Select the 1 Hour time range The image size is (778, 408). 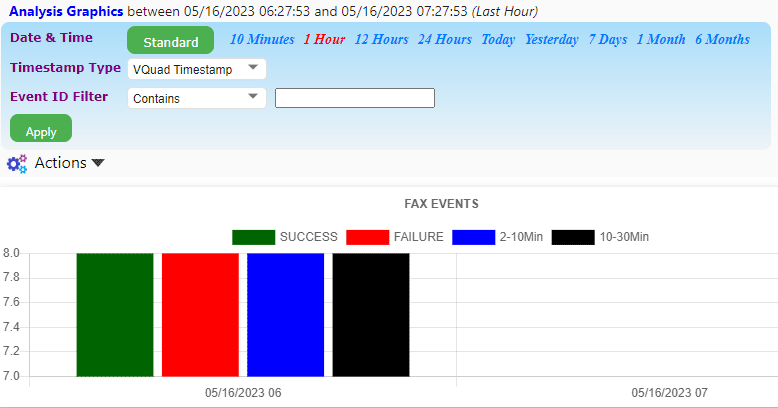pos(325,40)
